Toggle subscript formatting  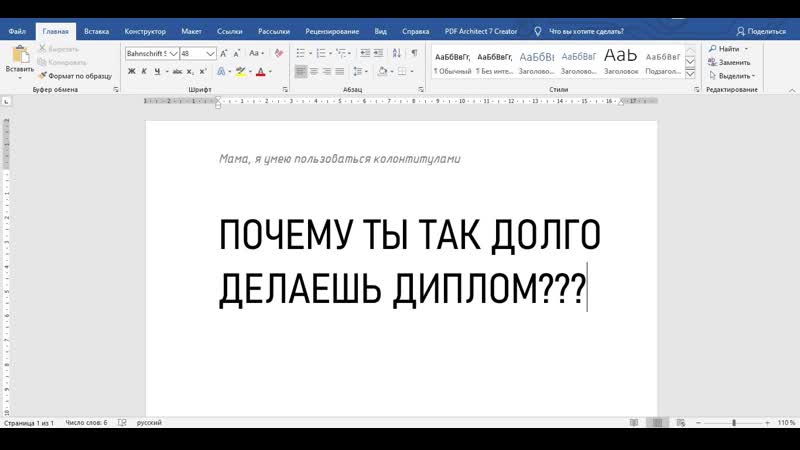coord(190,71)
